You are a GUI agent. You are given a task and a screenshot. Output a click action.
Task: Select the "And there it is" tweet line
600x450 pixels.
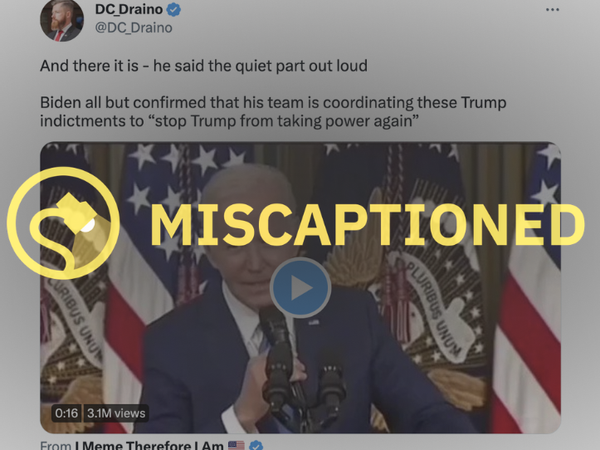204,66
